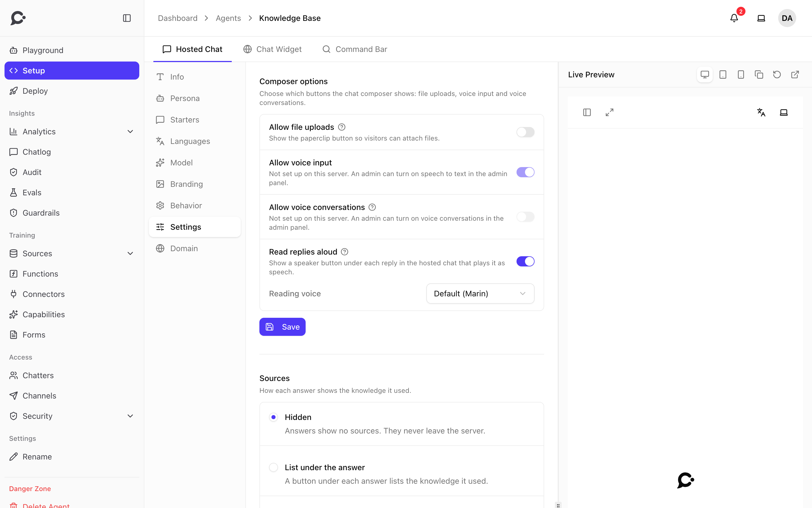Go to Dashboard breadcrumb
The width and height of the screenshot is (812, 508).
(178, 18)
